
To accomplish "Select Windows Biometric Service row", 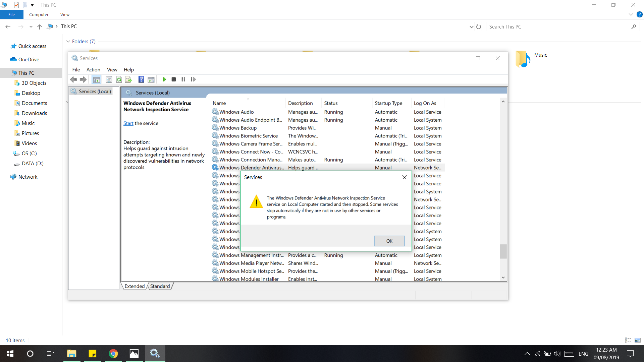I will tap(328, 136).
